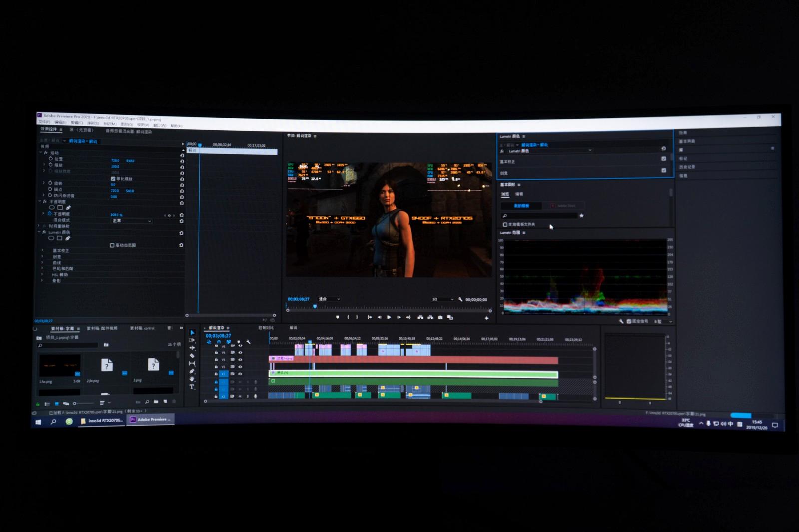Select the Selection arrow tool
Image resolution: width=799 pixels, height=532 pixels.
click(192, 332)
